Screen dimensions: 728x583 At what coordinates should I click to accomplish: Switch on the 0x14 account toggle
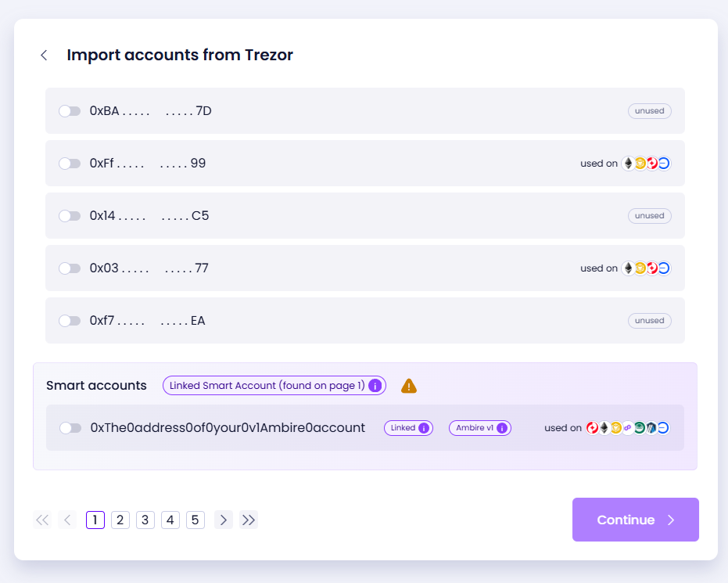click(x=70, y=215)
